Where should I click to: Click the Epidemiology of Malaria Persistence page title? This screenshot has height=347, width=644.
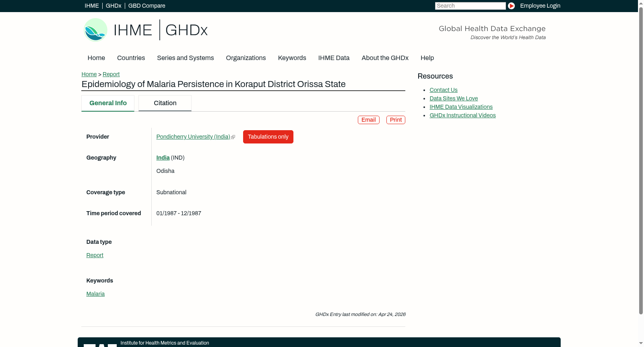tap(213, 84)
